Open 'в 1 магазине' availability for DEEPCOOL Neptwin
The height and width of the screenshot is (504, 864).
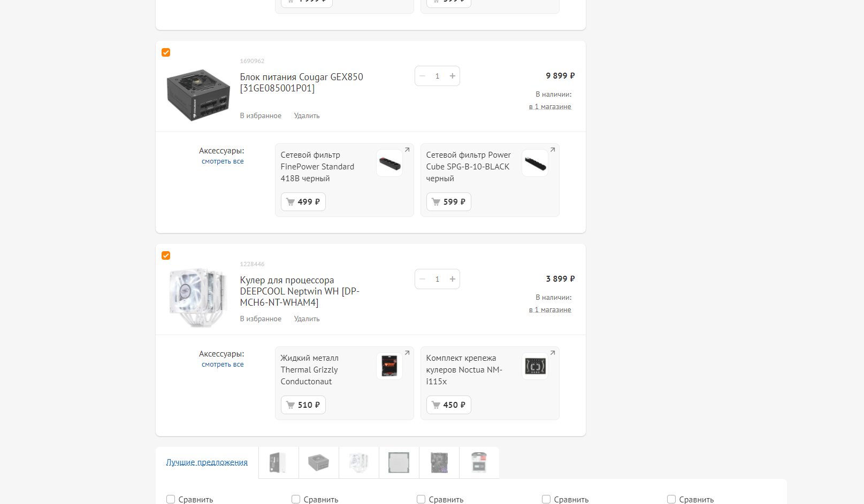[550, 310]
